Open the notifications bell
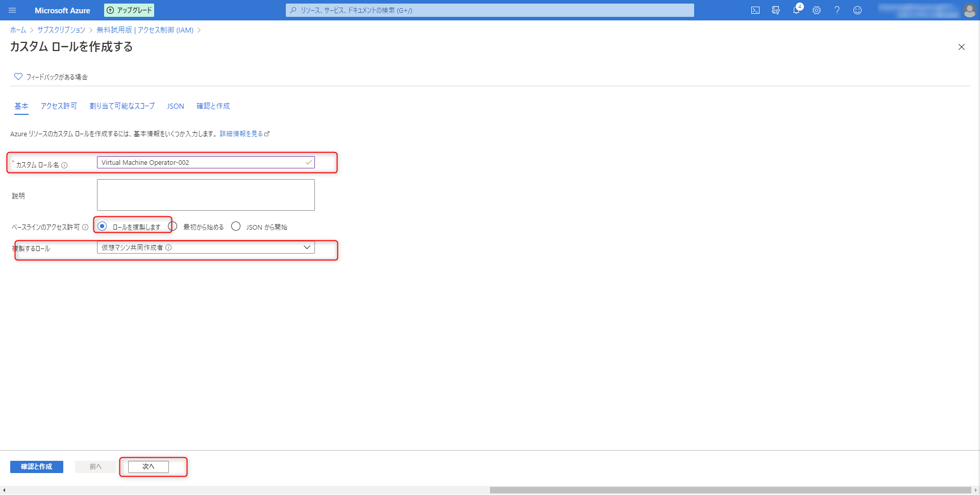This screenshot has height=495, width=980. pyautogui.click(x=796, y=10)
